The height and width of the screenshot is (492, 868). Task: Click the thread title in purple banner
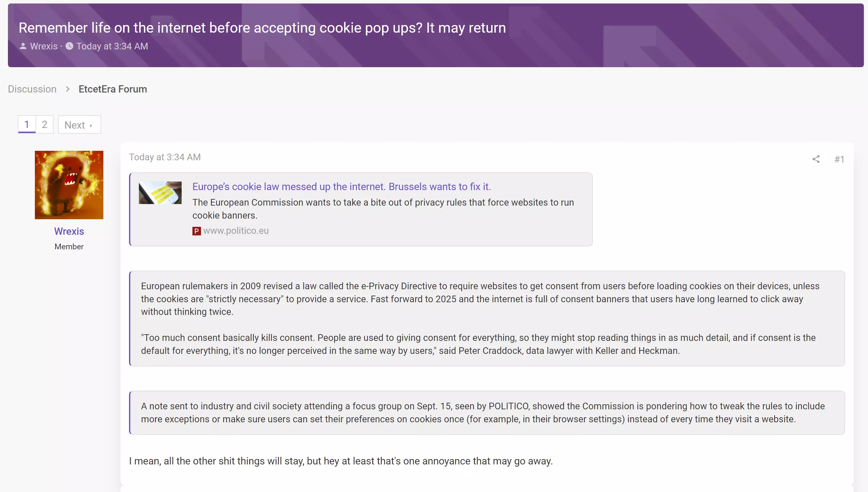pos(262,28)
